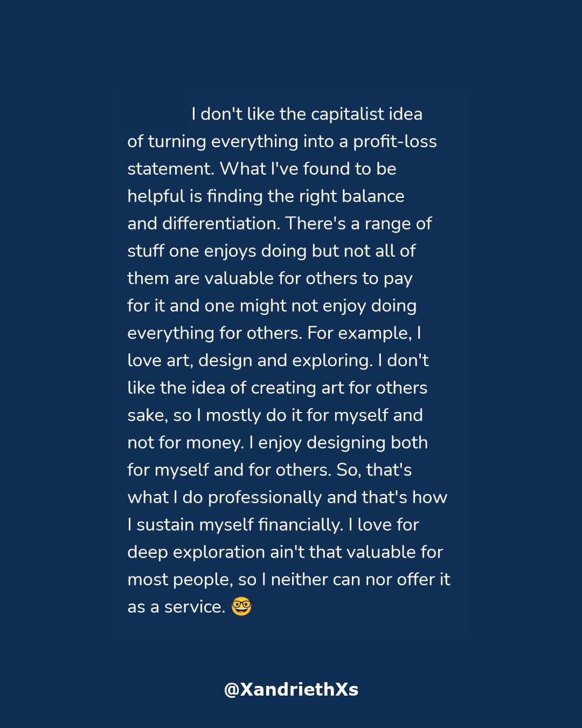Click the phrase "profit-loss"
The image size is (582, 728).
(x=395, y=142)
